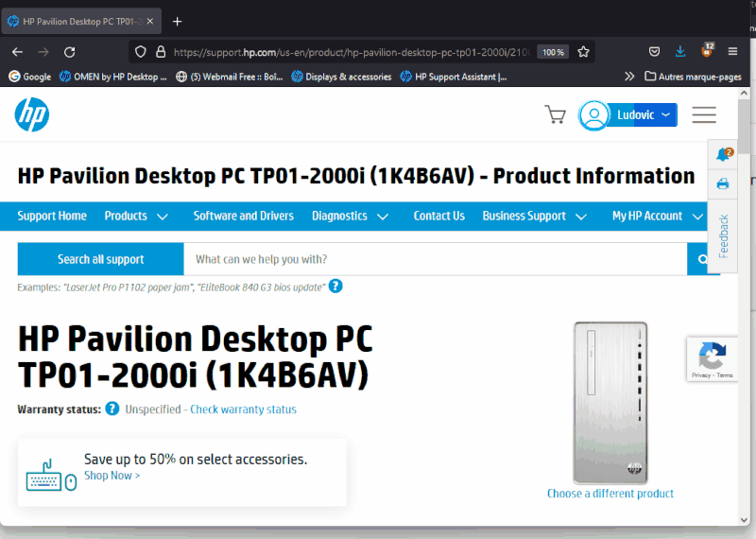Open Software and Drivers
756x539 pixels.
(244, 216)
